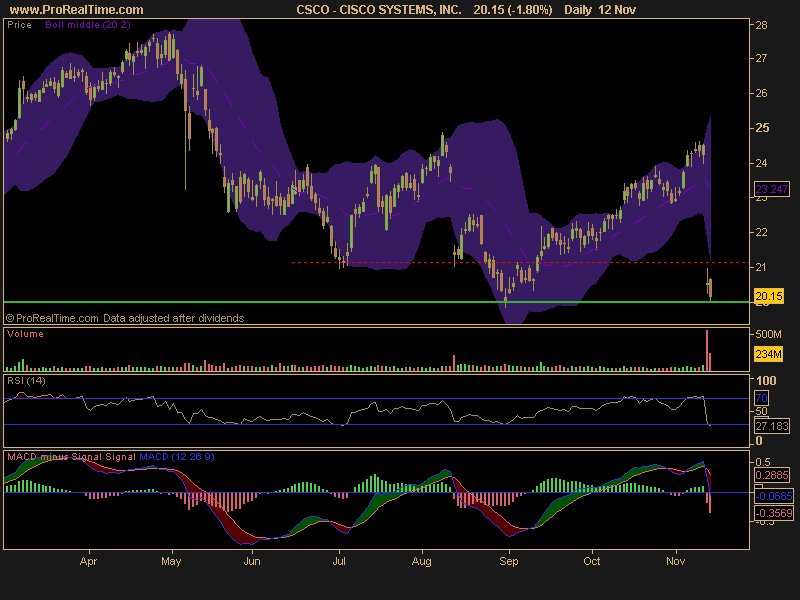The height and width of the screenshot is (600, 800).
Task: Click the 27 price axis label
Action: 762,58
